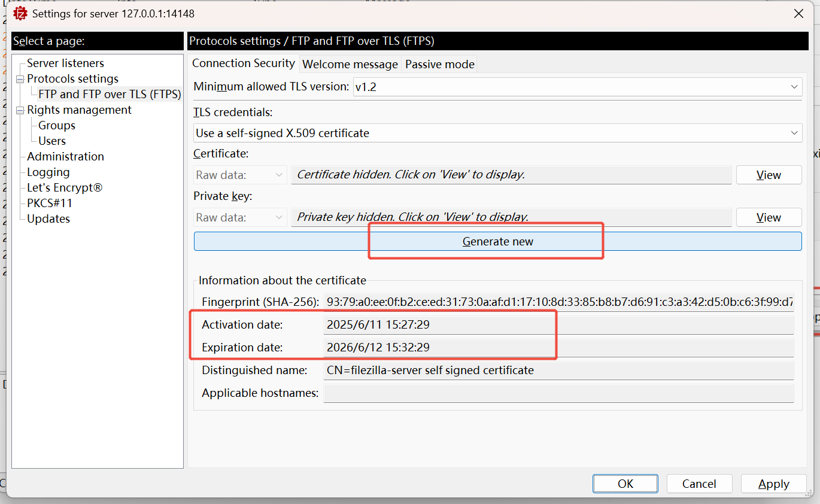Cancel the settings dialog
820x504 pixels.
pyautogui.click(x=699, y=484)
